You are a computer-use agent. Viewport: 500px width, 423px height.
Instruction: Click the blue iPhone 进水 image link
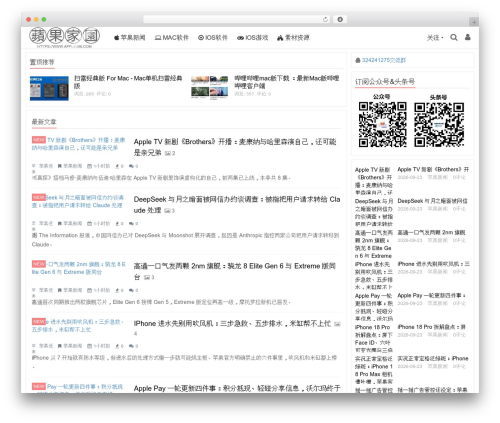[x=77, y=325]
